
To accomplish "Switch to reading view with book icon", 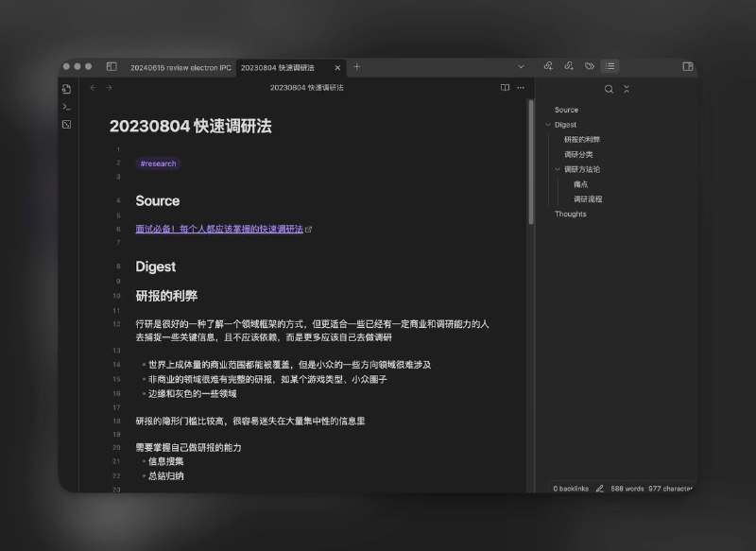I will click(505, 87).
